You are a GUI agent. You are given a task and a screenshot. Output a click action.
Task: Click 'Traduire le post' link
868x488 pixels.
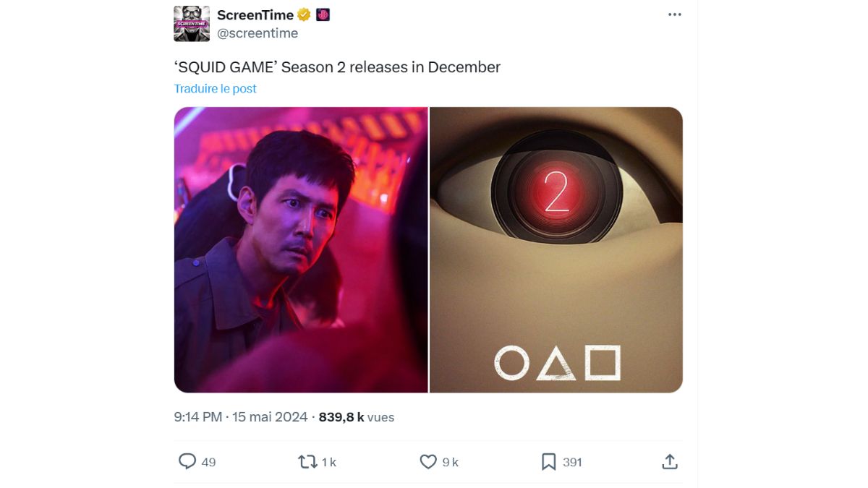(x=216, y=88)
